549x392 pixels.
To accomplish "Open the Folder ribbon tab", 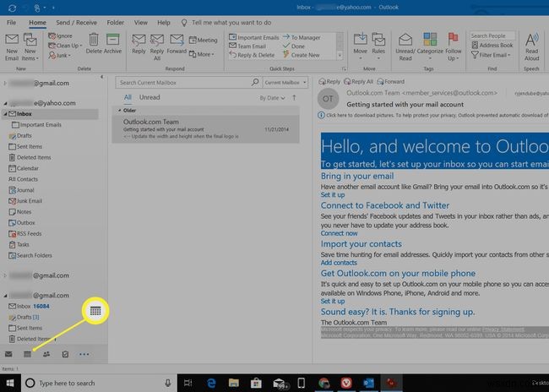I will click(115, 23).
